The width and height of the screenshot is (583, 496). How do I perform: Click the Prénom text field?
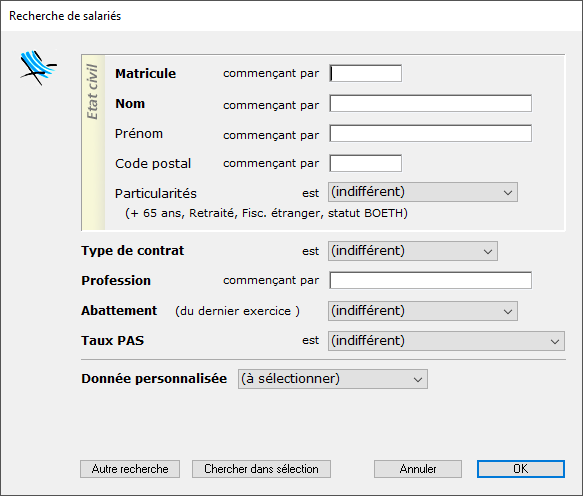tap(431, 133)
